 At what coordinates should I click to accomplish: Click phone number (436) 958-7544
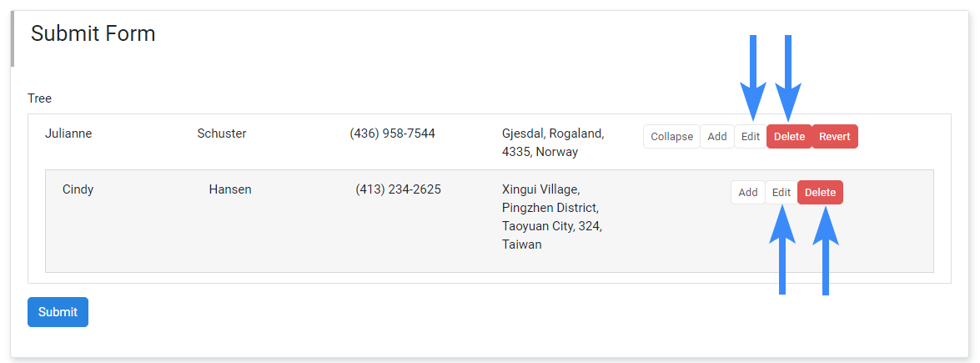click(393, 134)
